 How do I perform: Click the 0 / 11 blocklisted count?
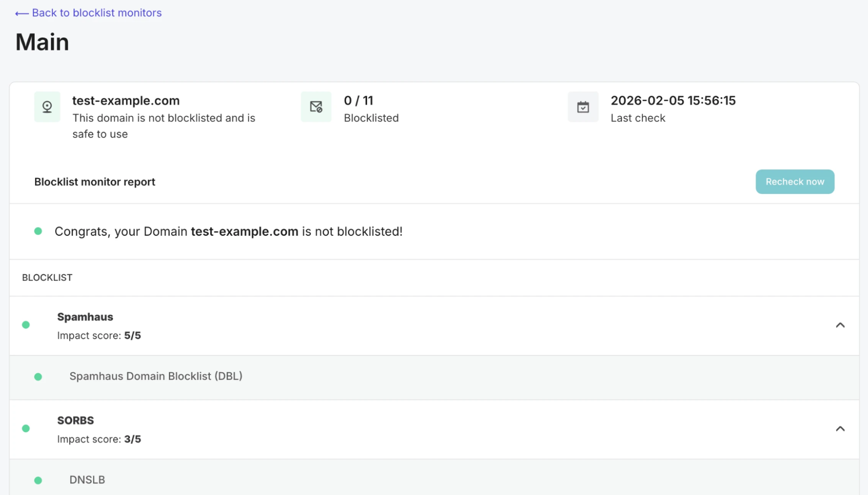coord(358,101)
